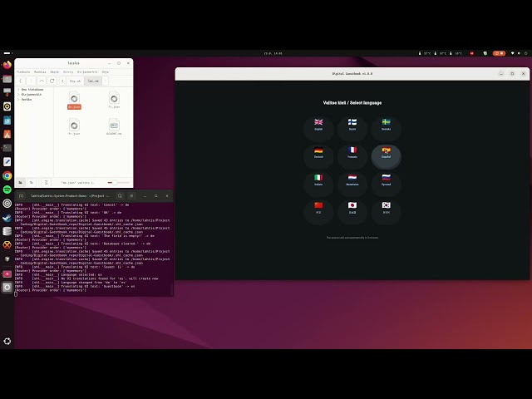The height and width of the screenshot is (399, 532).
Task: Go up to parent folder in file manager
Action: coord(42,81)
